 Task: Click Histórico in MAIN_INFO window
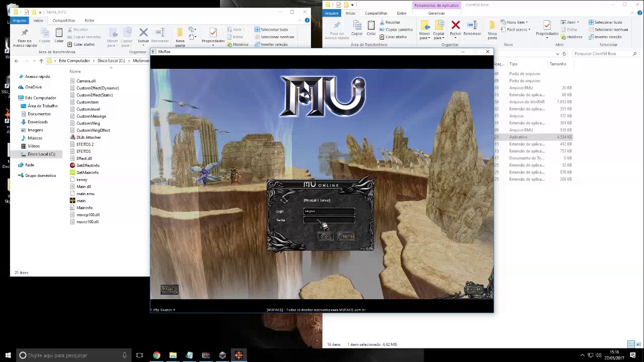[237, 44]
